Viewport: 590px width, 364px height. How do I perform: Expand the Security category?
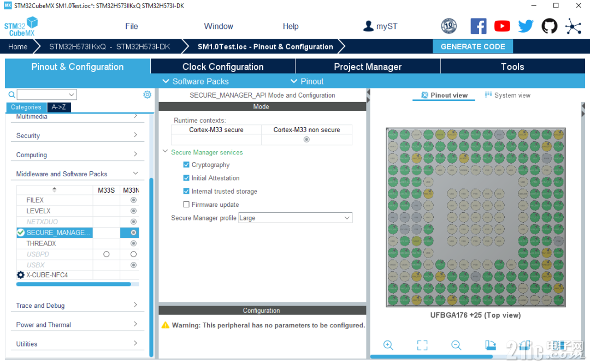coord(77,135)
